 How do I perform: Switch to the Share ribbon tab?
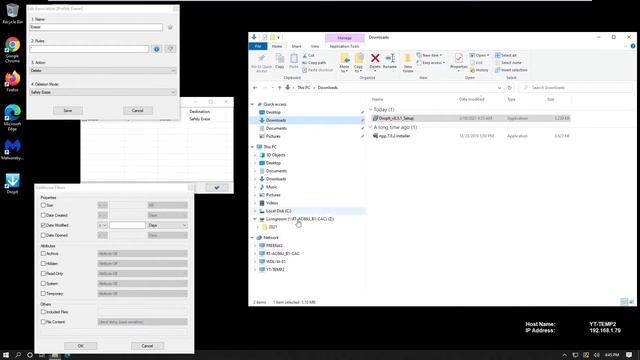tap(296, 46)
